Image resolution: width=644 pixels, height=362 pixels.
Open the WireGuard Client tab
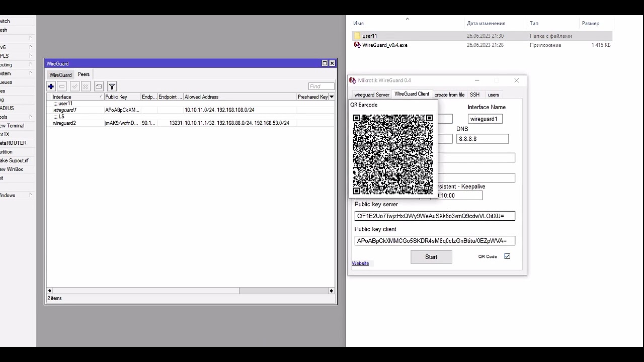(412, 94)
